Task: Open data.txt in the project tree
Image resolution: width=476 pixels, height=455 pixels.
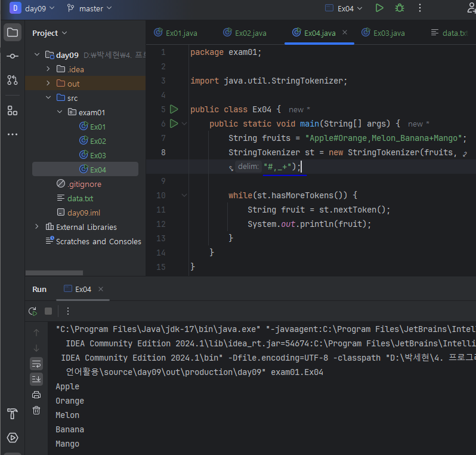Action: pos(80,198)
